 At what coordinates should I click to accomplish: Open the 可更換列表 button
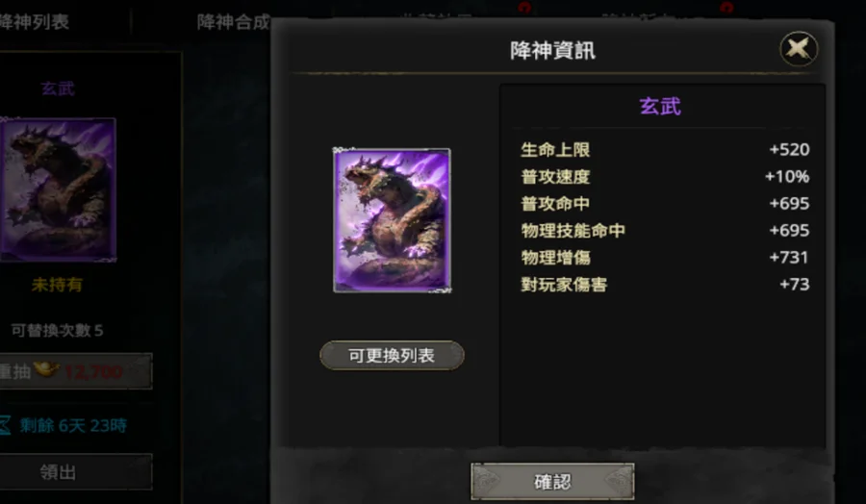(392, 356)
